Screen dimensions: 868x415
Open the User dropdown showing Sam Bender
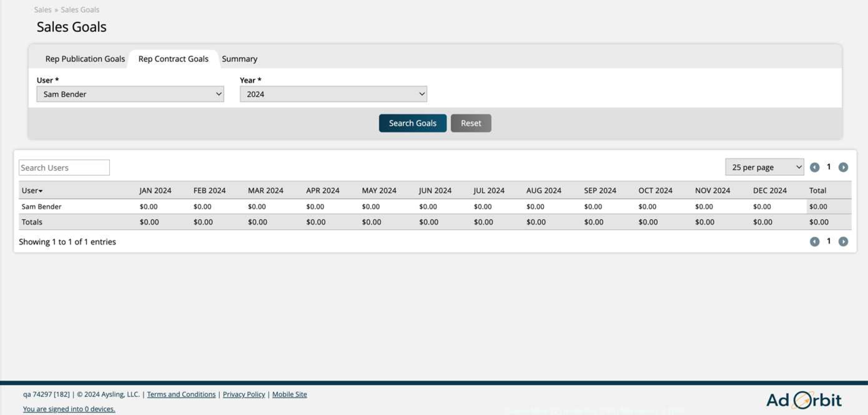(x=130, y=94)
